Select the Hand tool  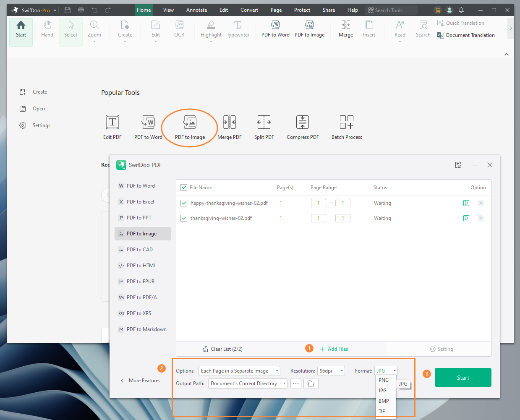tap(47, 29)
